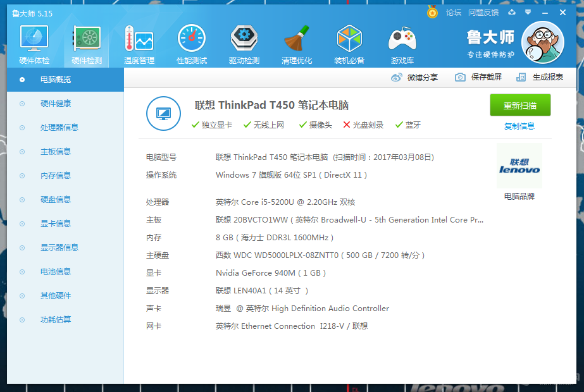Click the Lenovo 联想 brand logo
Viewport: 584px width, 392px height.
[x=519, y=166]
